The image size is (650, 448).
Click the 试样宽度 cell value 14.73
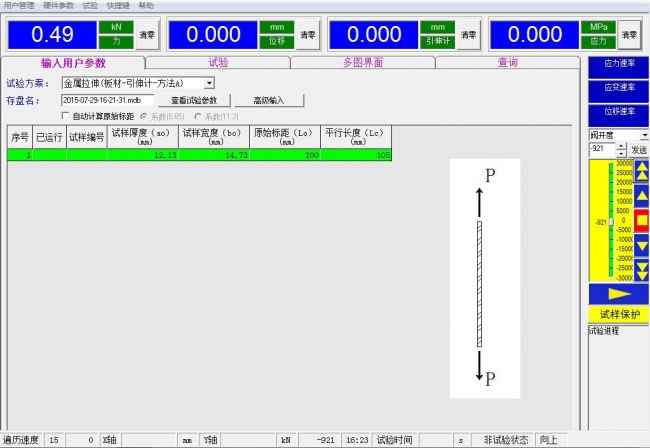pyautogui.click(x=214, y=155)
